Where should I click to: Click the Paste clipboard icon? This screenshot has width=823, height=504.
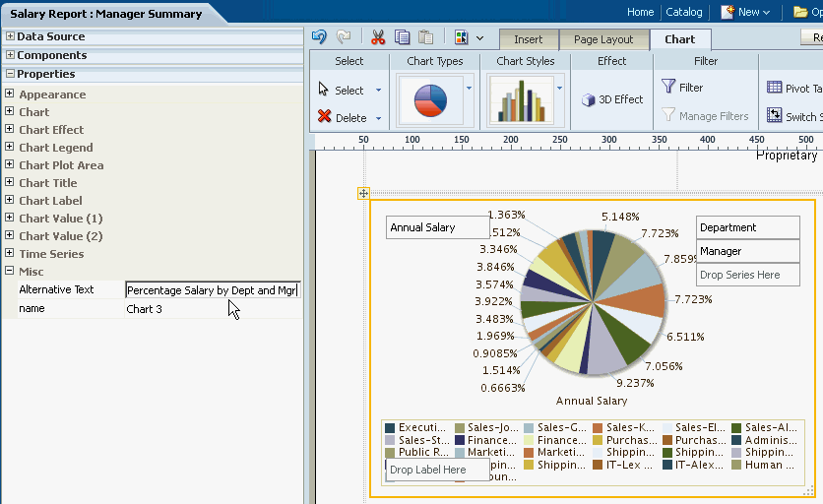pyautogui.click(x=425, y=36)
